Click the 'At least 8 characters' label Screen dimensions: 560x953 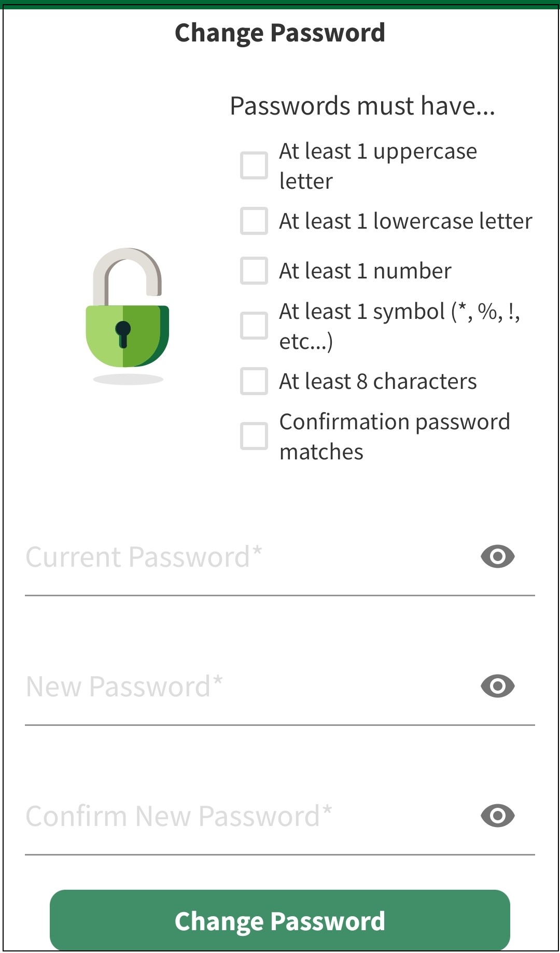point(377,382)
